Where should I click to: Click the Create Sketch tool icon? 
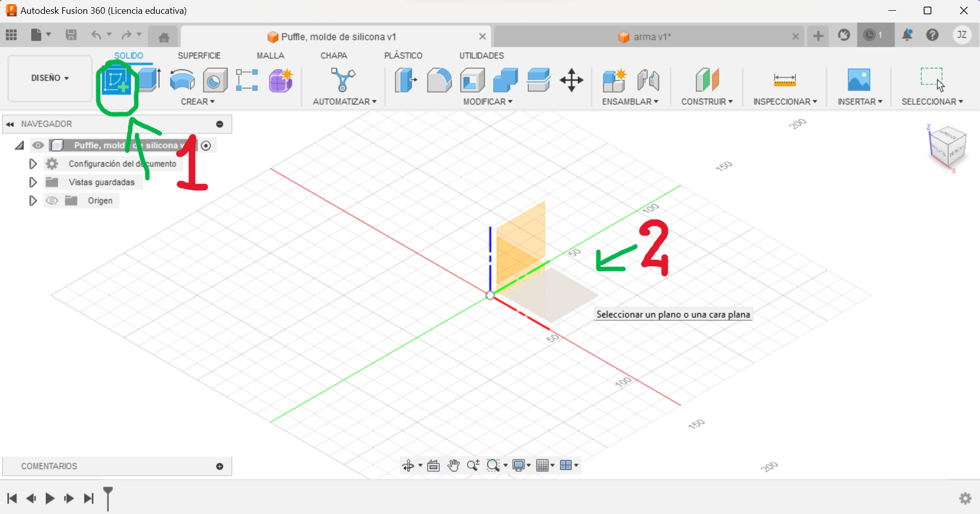tap(117, 81)
